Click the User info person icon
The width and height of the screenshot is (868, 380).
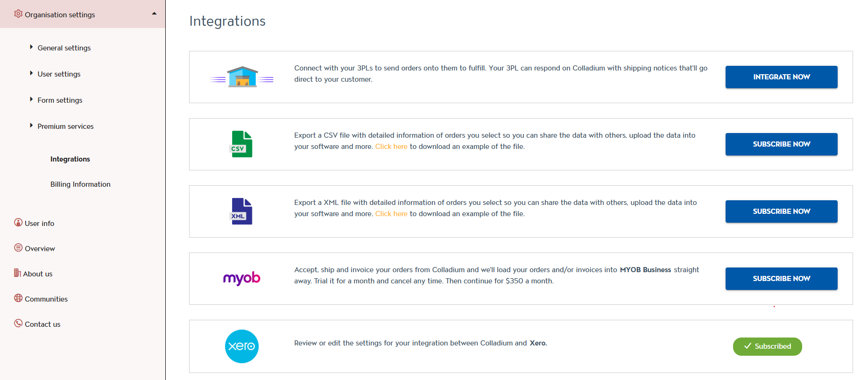coord(18,223)
